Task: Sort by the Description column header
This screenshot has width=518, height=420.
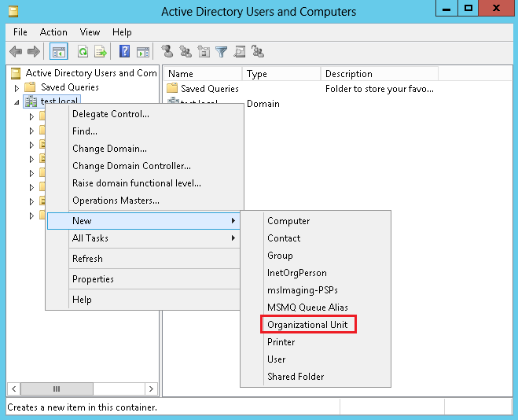Action: coord(380,73)
